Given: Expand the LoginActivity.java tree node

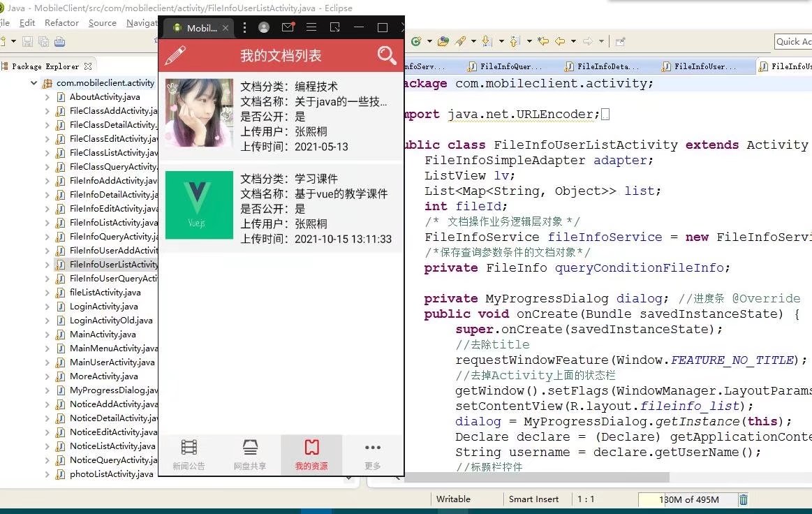Looking at the screenshot, I should point(47,307).
